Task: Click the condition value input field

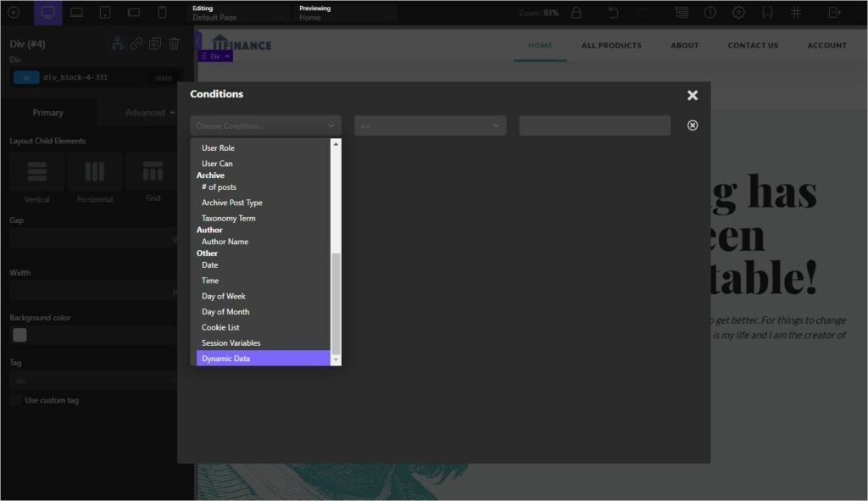Action: tap(594, 125)
